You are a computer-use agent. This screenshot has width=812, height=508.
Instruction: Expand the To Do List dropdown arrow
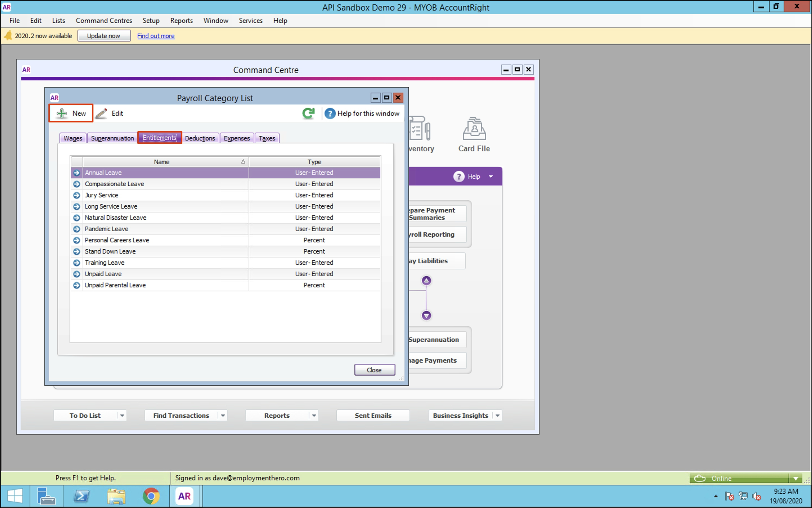pos(122,416)
